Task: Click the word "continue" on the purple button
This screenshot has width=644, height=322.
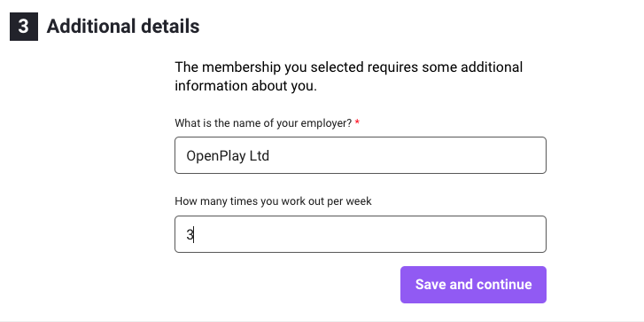Action: point(505,285)
